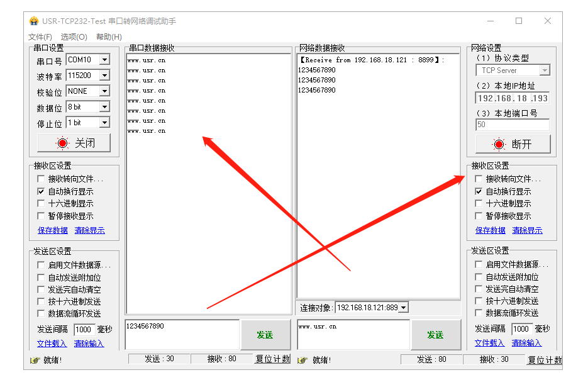This screenshot has height=387, width=588.
Task: Click serial send box containing 1234567890
Action: (182, 335)
